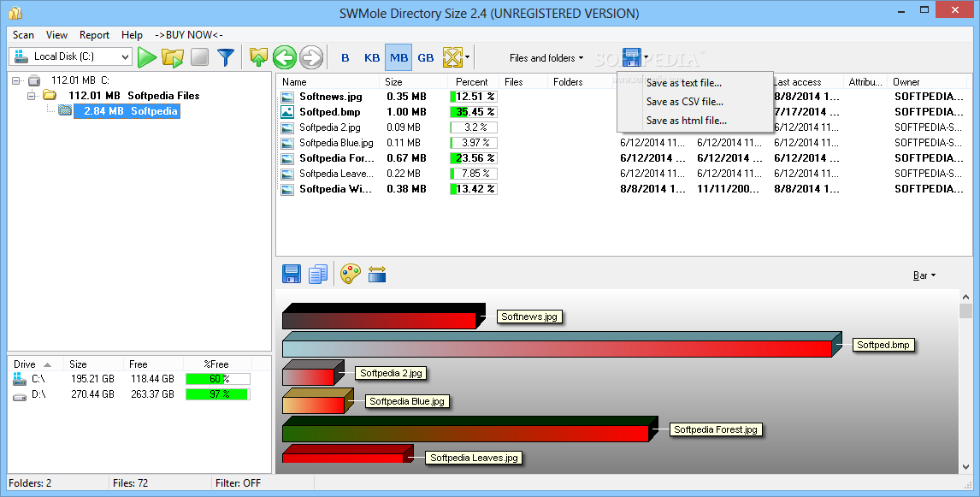Select Softpedia Blue.jpg file row
This screenshot has width=980, height=497.
[623, 143]
